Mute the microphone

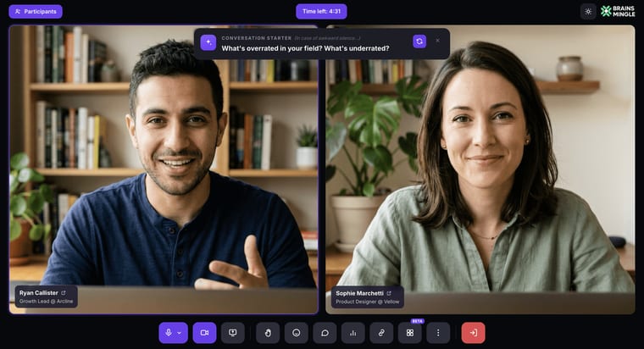click(169, 333)
